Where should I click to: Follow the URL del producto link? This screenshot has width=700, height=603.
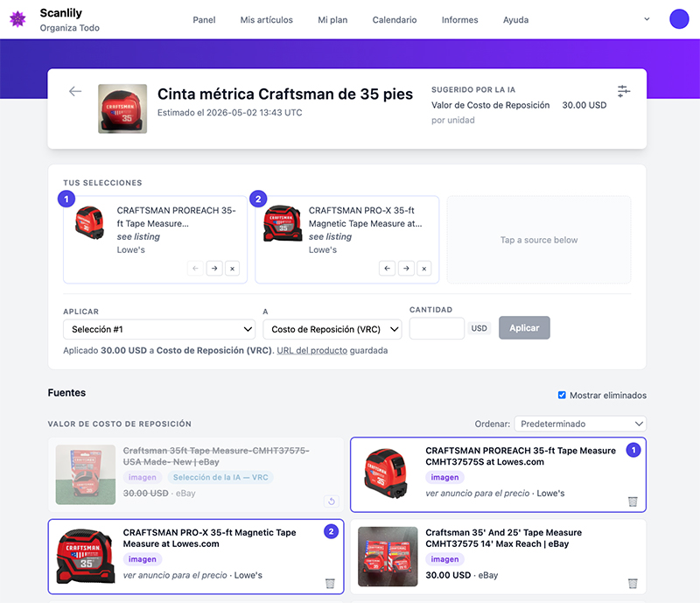click(312, 350)
